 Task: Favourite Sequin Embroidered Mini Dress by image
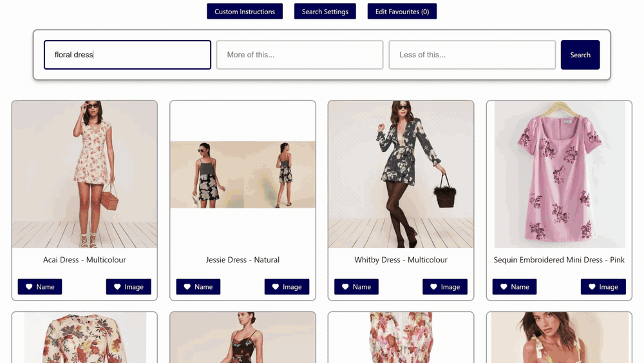click(x=603, y=287)
